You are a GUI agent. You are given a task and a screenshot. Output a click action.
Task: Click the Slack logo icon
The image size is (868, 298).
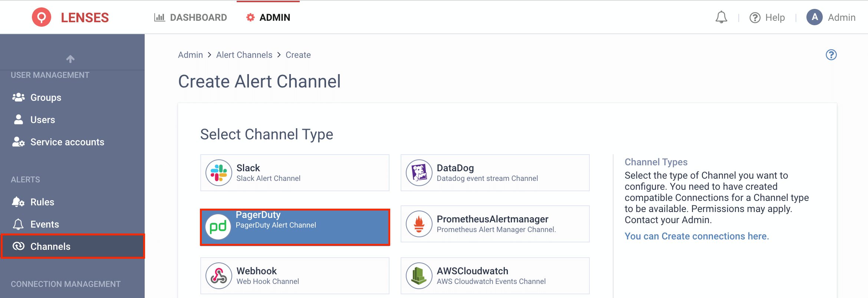219,173
